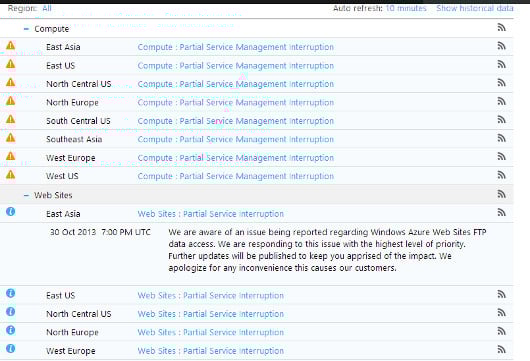Image resolution: width=530 pixels, height=361 pixels.
Task: Show historical data
Action: click(475, 8)
